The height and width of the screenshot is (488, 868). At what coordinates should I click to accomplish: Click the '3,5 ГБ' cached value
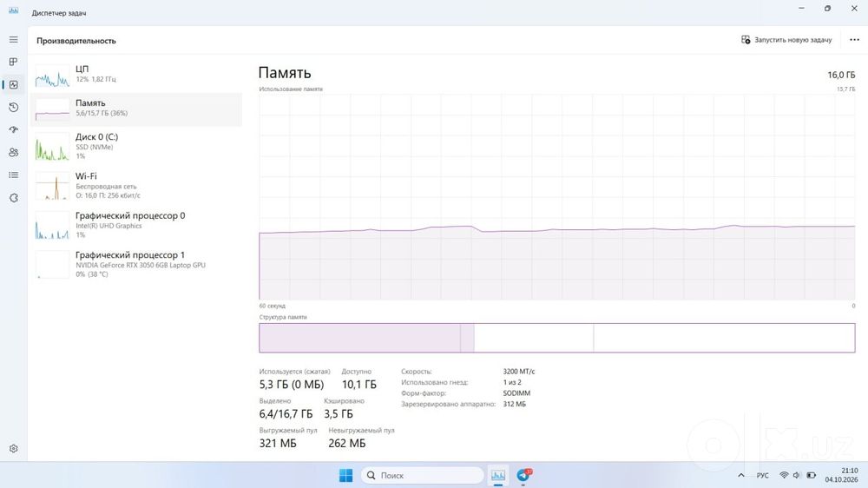[339, 414]
